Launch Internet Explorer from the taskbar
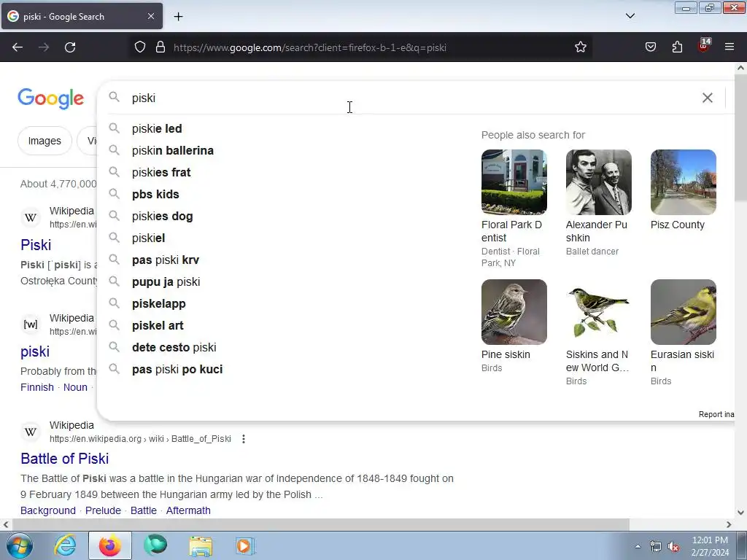The height and width of the screenshot is (560, 747). [65, 545]
